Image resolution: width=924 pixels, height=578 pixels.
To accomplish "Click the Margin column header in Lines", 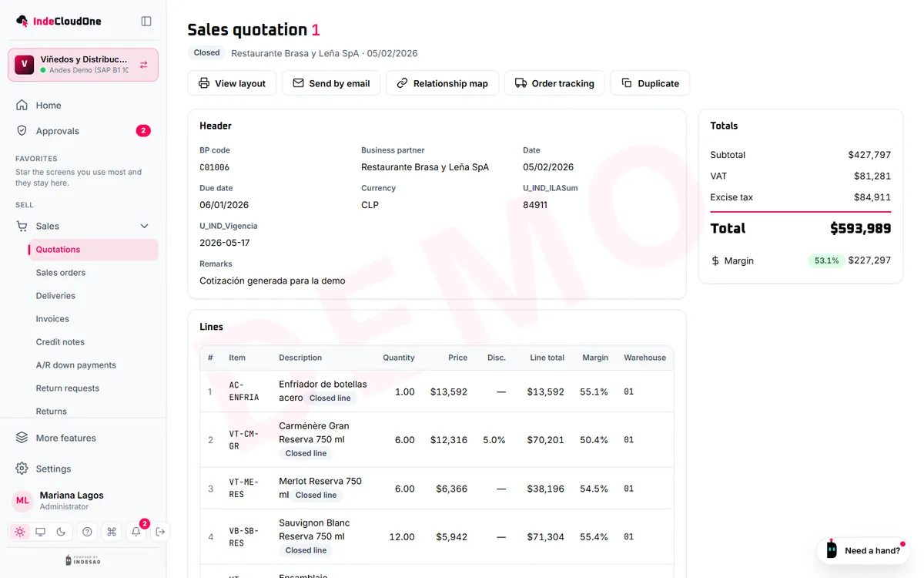I will pyautogui.click(x=595, y=358).
